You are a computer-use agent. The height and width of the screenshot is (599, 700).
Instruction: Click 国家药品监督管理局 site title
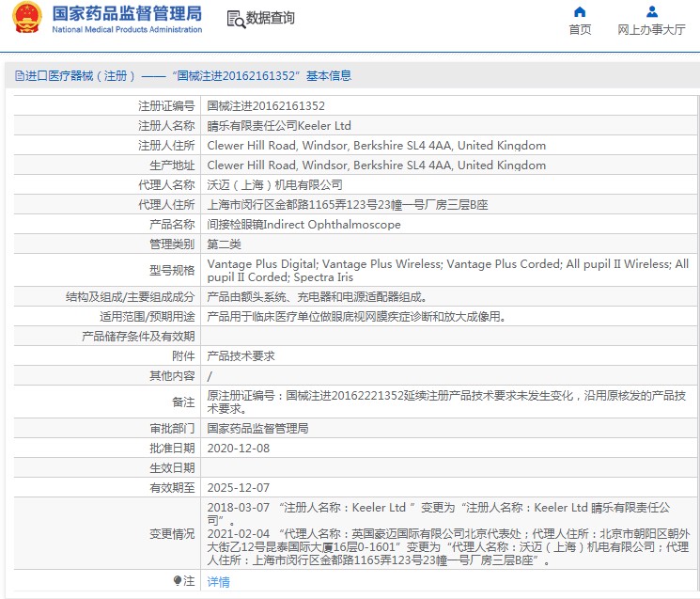click(127, 13)
